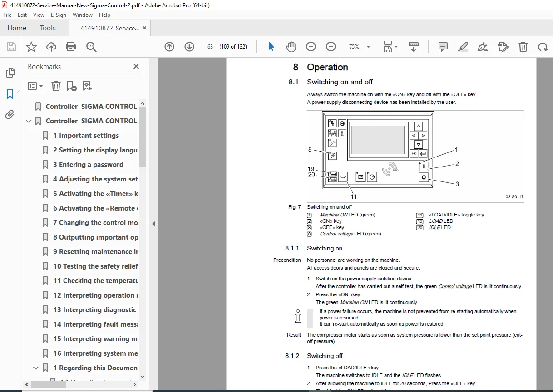Image resolution: width=553 pixels, height=392 pixels.
Task: Close the Bookmarks panel
Action: point(136,66)
